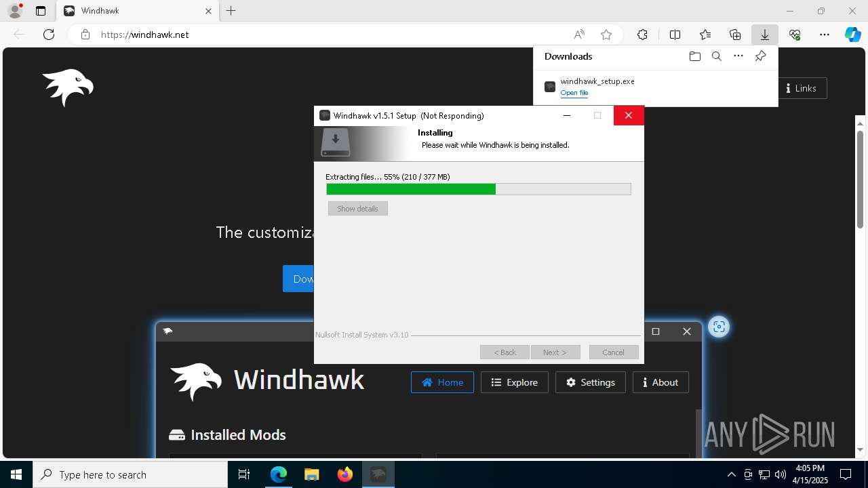Open the notification center icon

(846, 474)
